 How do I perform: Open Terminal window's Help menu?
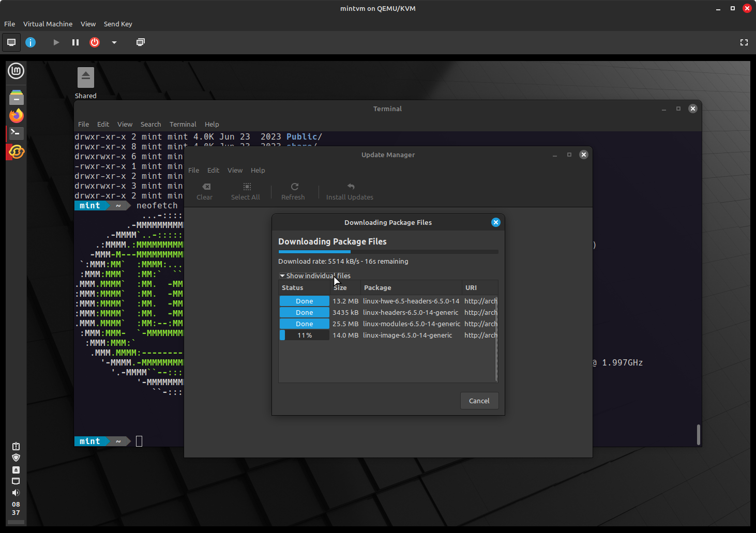pos(211,124)
